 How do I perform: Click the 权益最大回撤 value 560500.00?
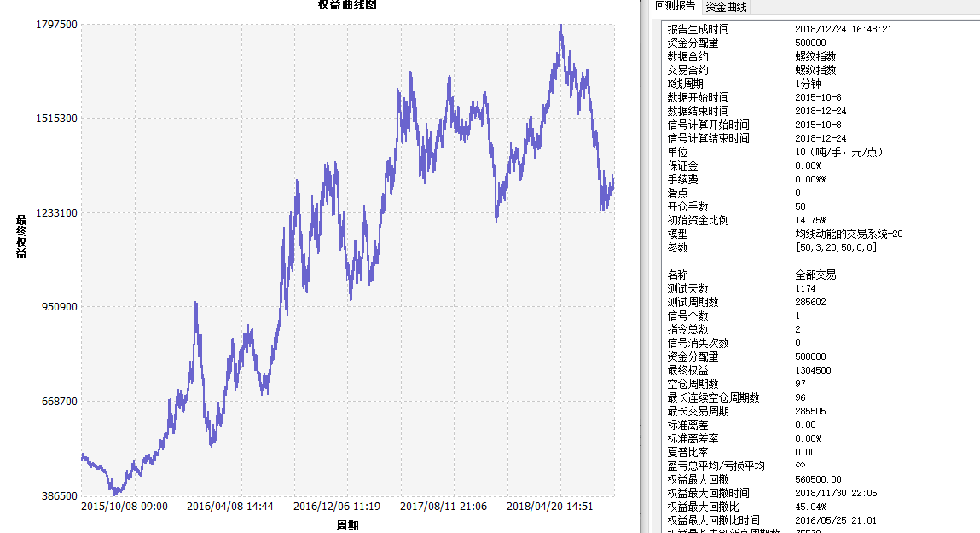click(x=818, y=479)
